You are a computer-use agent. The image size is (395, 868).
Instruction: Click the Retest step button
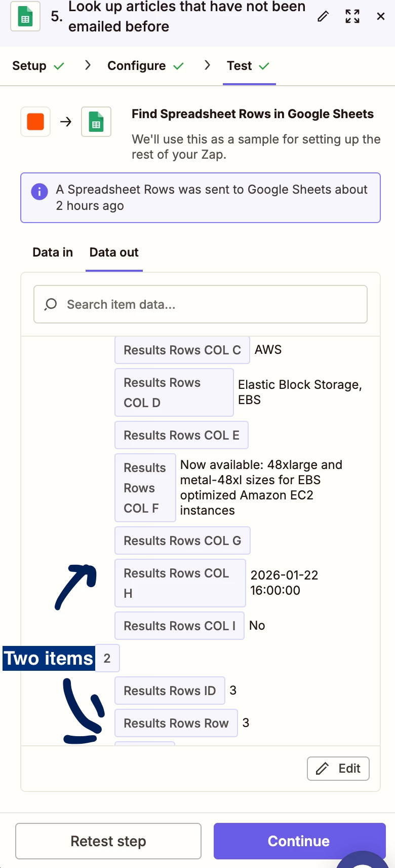coord(108,841)
